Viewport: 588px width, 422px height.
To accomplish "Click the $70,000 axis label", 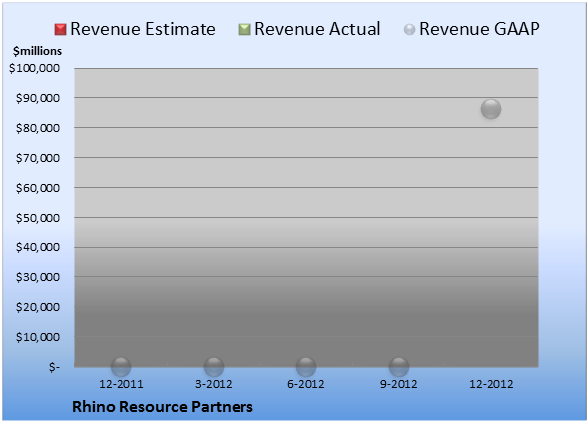I will (x=38, y=158).
